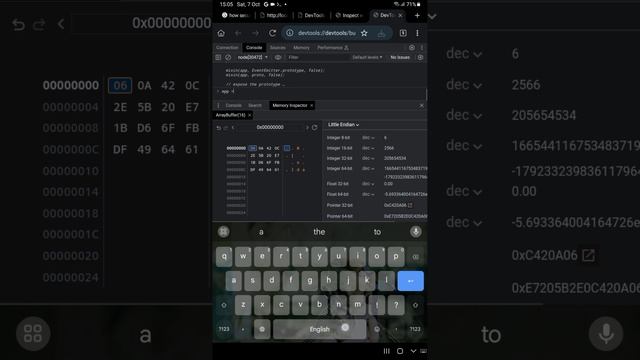The width and height of the screenshot is (640, 360).
Task: Open the drawer Search tab
Action: (255, 105)
